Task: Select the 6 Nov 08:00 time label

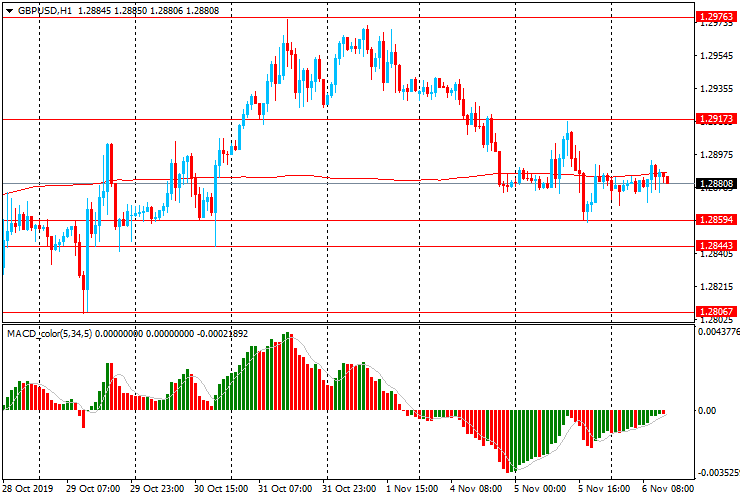Action: coord(668,489)
